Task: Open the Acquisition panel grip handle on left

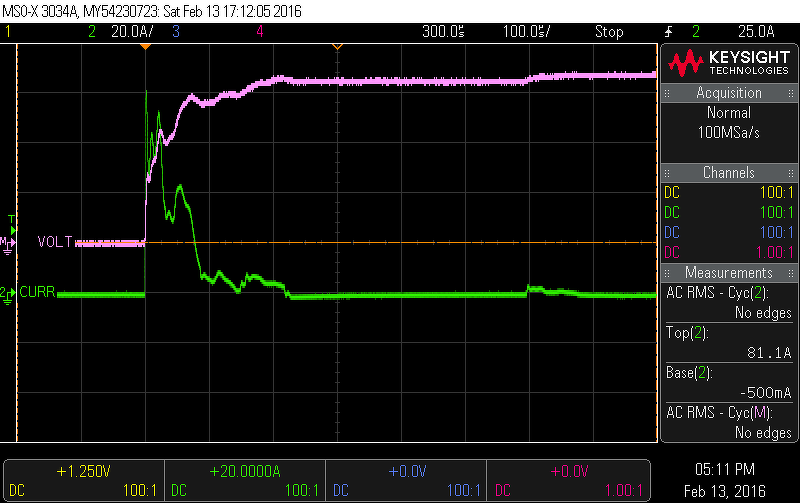Action: coord(667,93)
